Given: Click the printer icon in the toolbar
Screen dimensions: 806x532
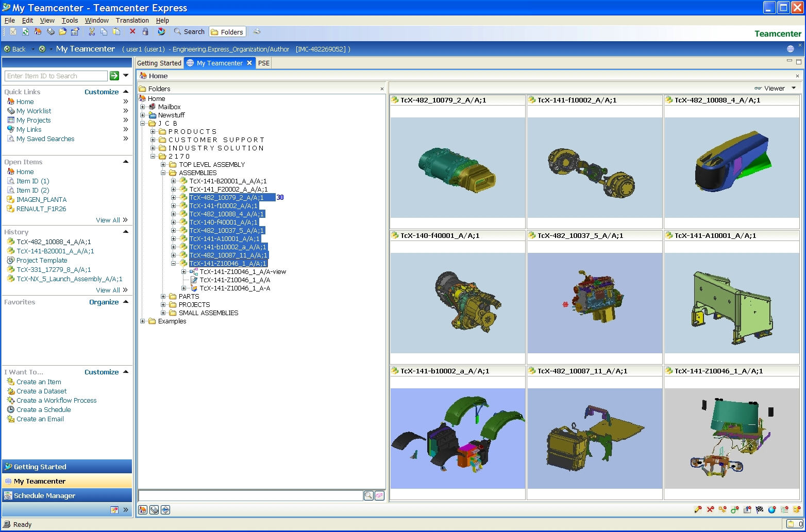Looking at the screenshot, I should click(257, 32).
